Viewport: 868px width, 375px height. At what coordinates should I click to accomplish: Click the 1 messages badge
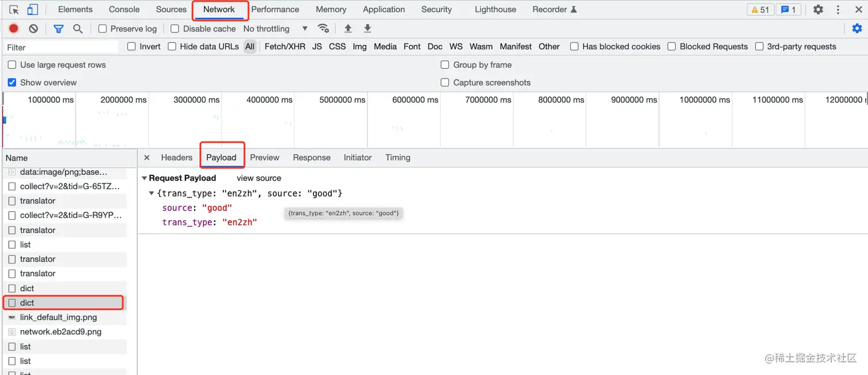pos(788,10)
